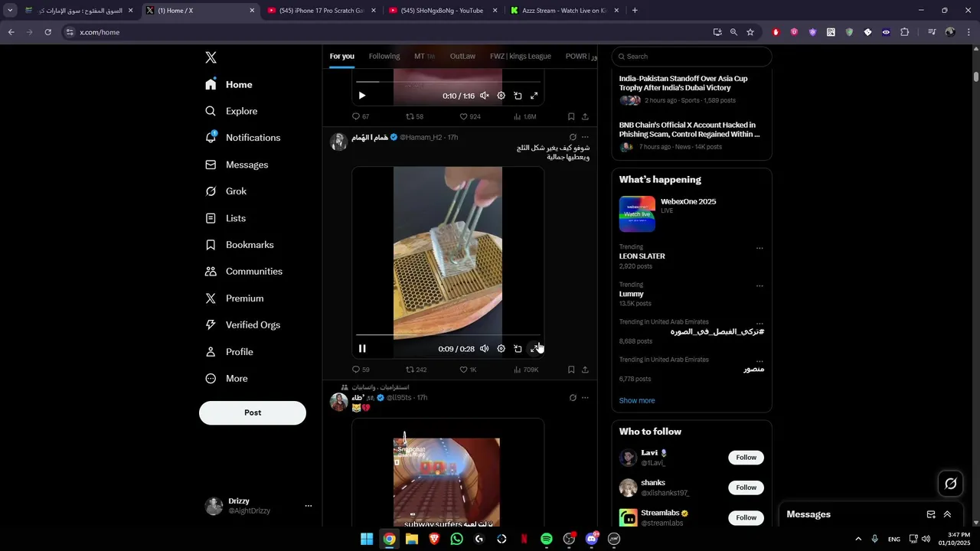The width and height of the screenshot is (980, 551).
Task: Like the post with 1K likes
Action: [x=468, y=370]
